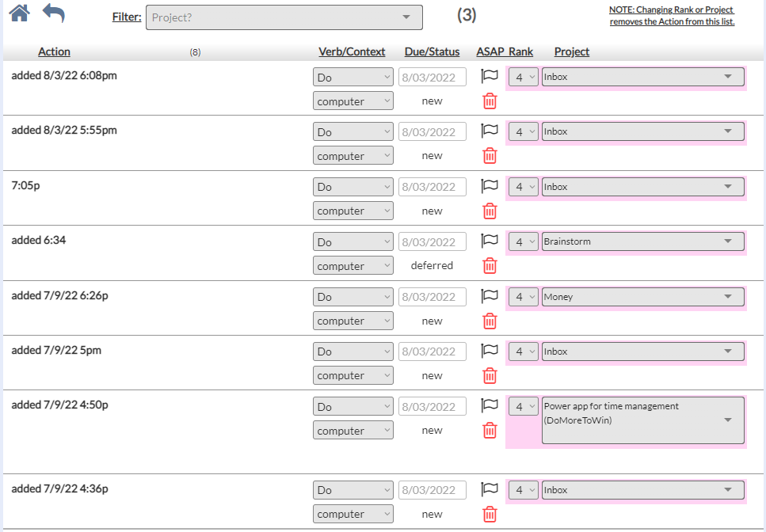766x532 pixels.
Task: Open the Project filter dropdown
Action: (x=284, y=17)
